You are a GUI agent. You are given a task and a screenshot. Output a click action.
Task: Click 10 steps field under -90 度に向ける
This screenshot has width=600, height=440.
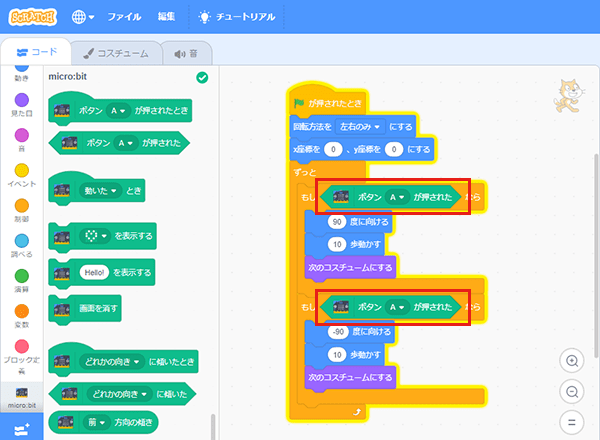[337, 355]
